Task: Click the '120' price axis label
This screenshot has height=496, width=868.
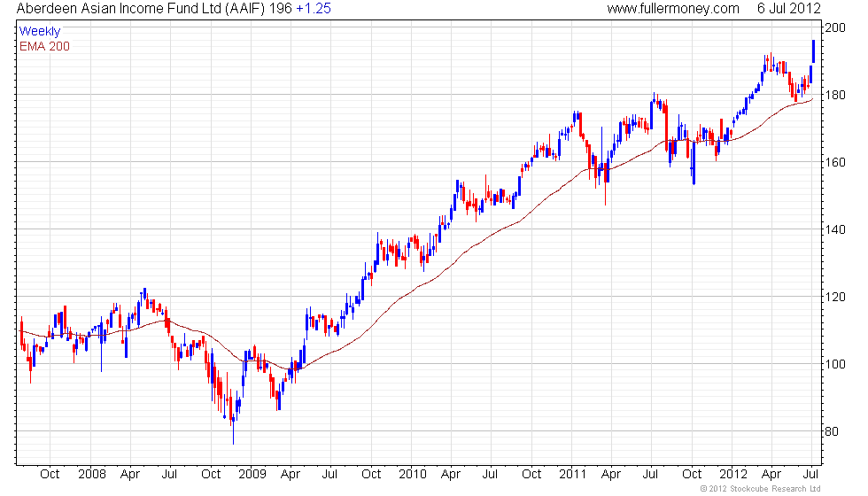Action: (835, 297)
